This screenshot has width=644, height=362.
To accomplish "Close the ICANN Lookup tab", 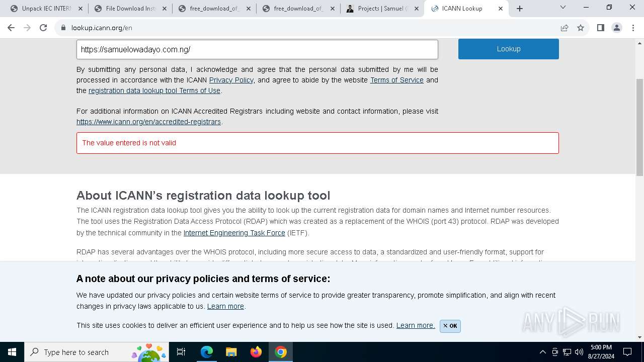I will click(500, 9).
